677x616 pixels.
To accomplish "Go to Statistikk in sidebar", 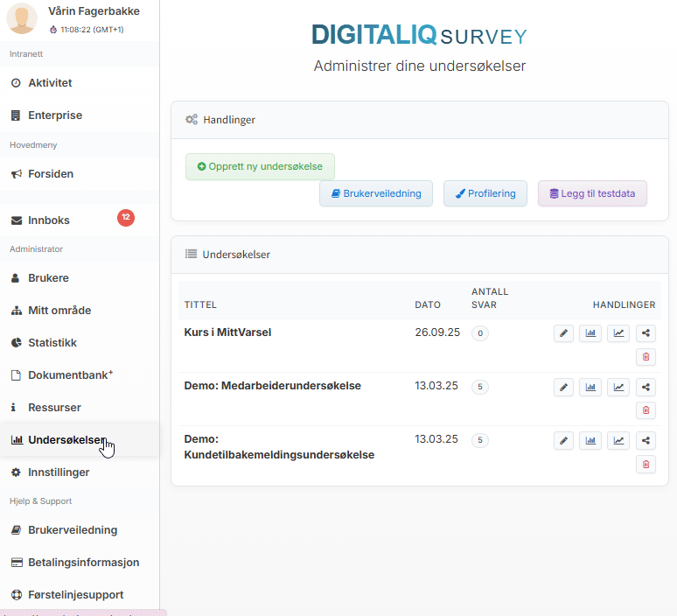I will (52, 342).
